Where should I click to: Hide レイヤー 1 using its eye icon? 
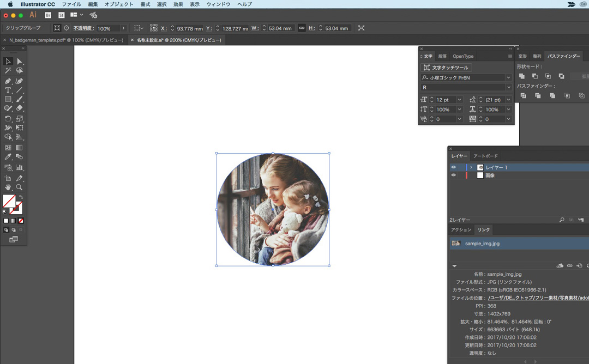pyautogui.click(x=453, y=167)
